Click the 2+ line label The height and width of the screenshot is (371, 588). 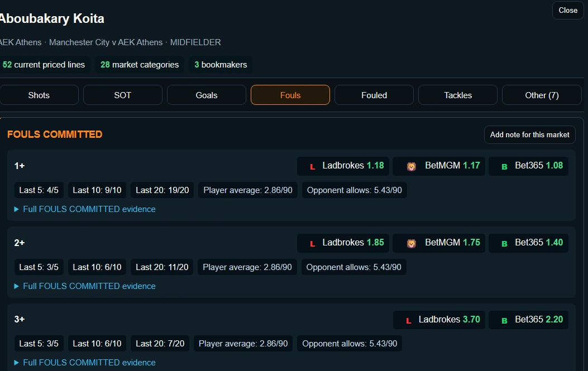[20, 243]
